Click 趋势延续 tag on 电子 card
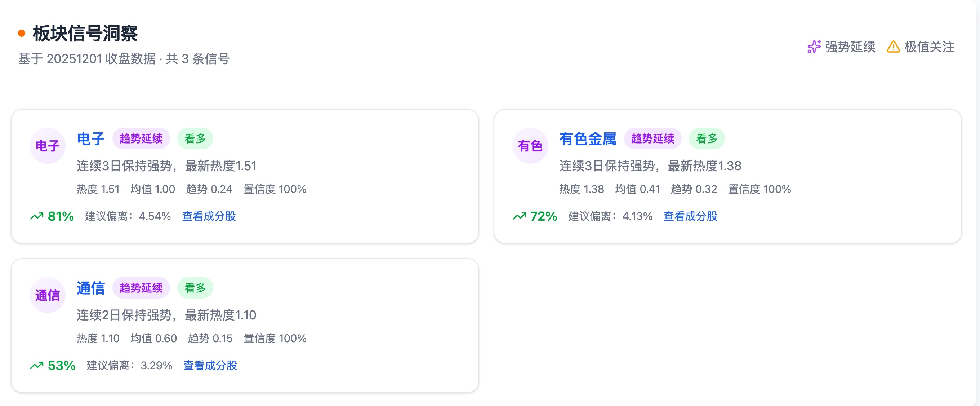The height and width of the screenshot is (406, 980). click(141, 138)
